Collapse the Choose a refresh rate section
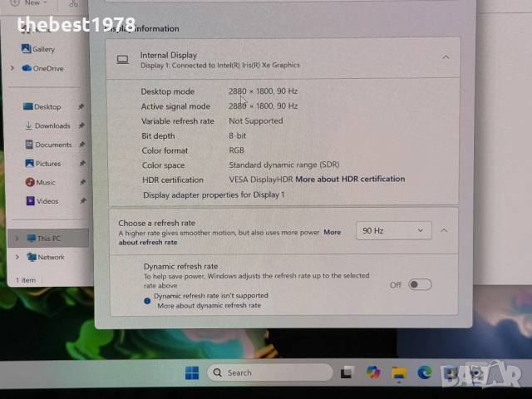The height and width of the screenshot is (399, 532). click(x=444, y=231)
